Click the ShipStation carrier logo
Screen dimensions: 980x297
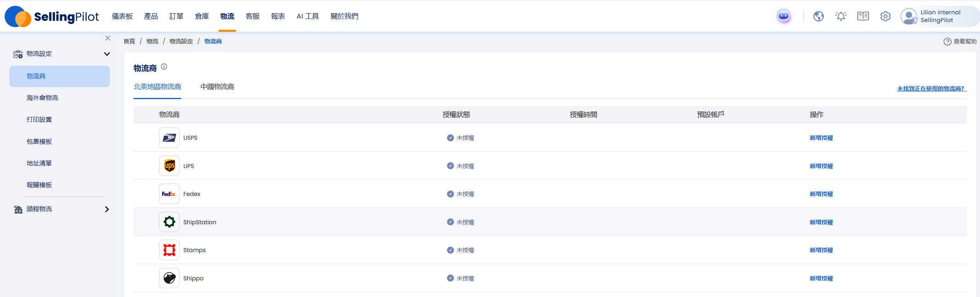(169, 222)
